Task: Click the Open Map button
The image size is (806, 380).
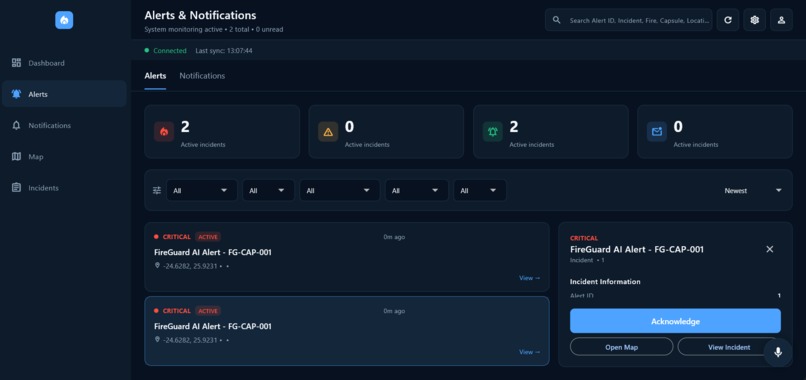Action: (x=621, y=347)
